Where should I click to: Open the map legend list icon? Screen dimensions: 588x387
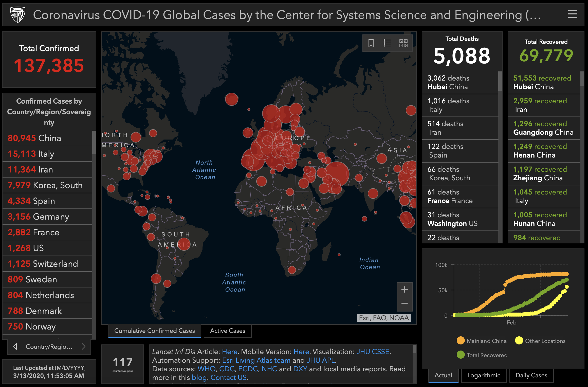pyautogui.click(x=387, y=43)
